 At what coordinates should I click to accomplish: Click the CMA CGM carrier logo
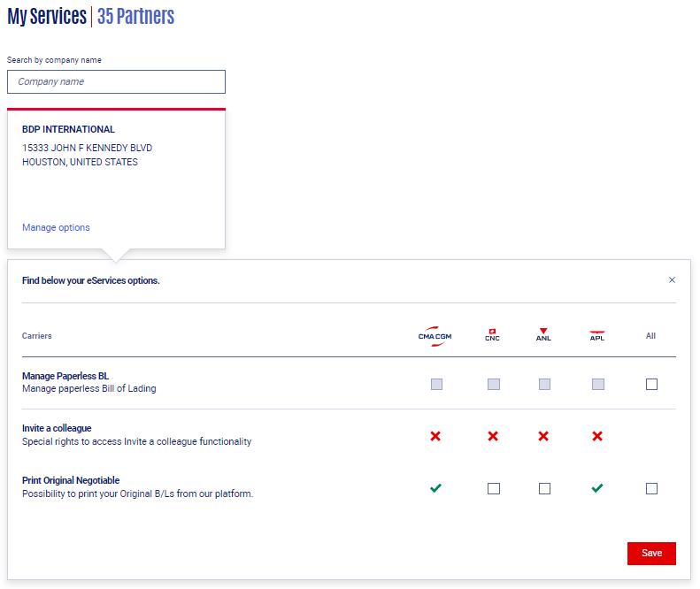click(x=435, y=336)
